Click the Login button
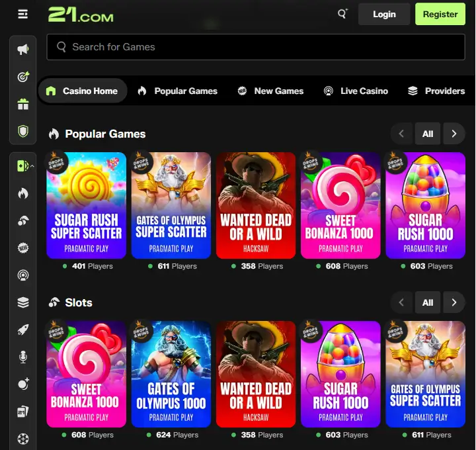 click(x=384, y=15)
